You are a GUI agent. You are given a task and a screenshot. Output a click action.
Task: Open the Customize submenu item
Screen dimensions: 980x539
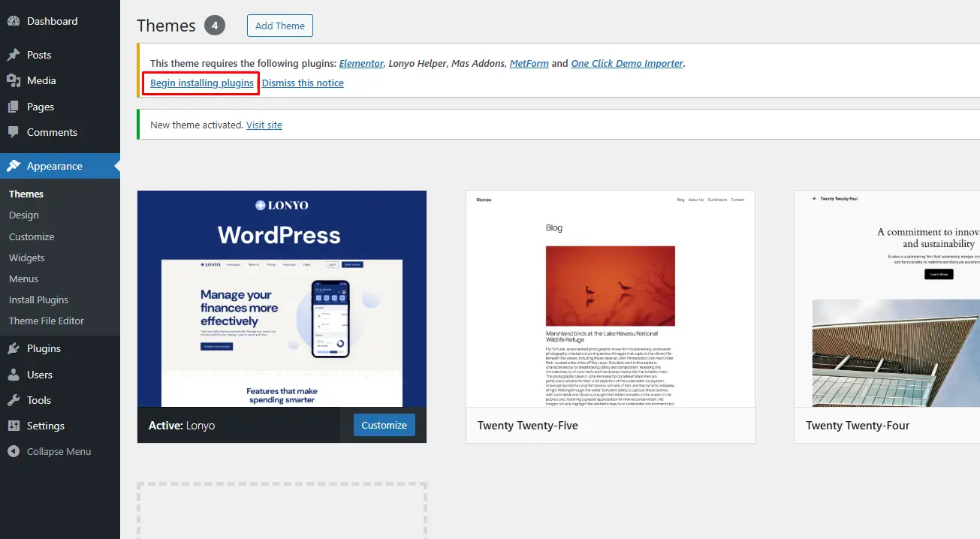(x=32, y=236)
